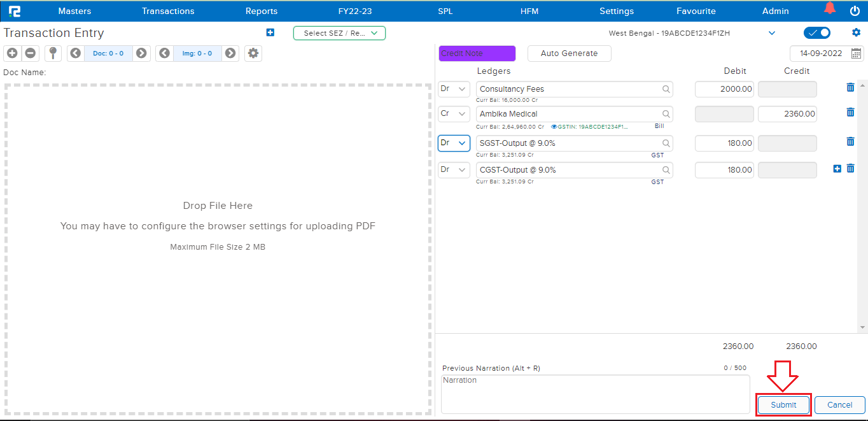868x421 pixels.
Task: View GSTIN details via the eye icon
Action: [554, 127]
